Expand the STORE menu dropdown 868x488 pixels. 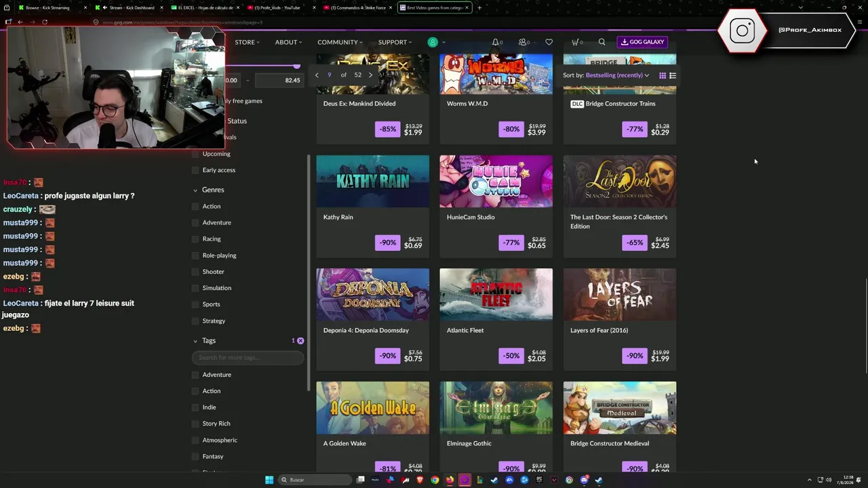click(x=247, y=42)
